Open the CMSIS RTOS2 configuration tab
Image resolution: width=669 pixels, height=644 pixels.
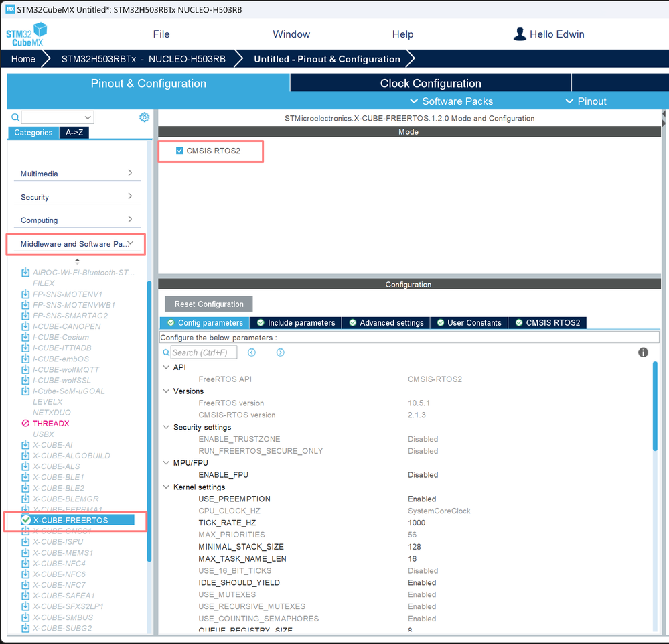click(547, 323)
